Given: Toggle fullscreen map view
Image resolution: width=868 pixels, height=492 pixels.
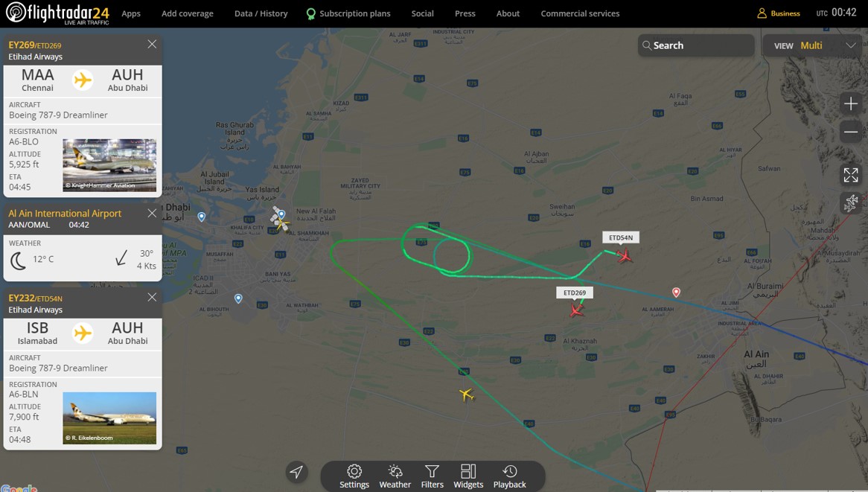Looking at the screenshot, I should point(851,175).
